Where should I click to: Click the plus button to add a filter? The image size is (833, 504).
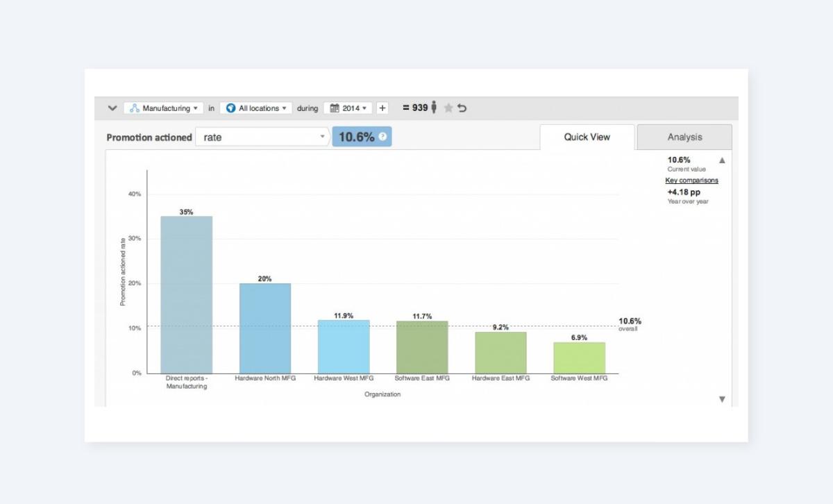[382, 108]
